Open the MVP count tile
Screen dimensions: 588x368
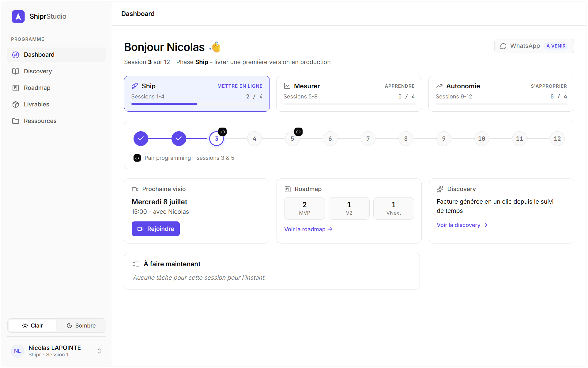(x=304, y=208)
